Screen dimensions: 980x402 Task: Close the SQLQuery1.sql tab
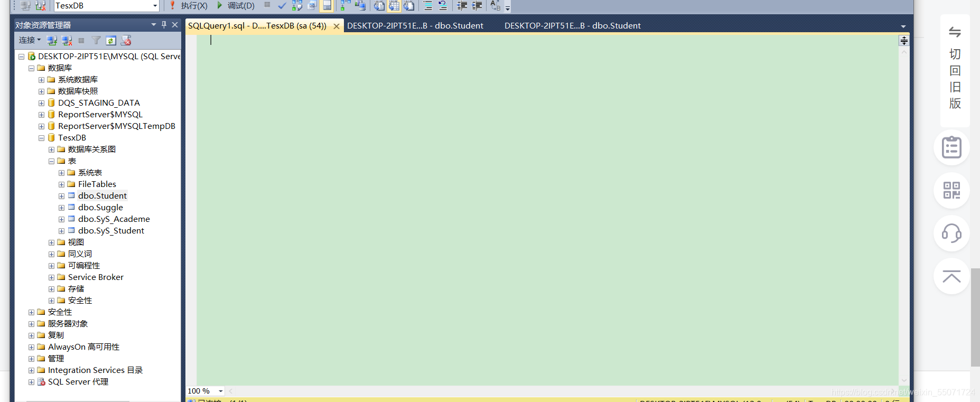pyautogui.click(x=337, y=26)
